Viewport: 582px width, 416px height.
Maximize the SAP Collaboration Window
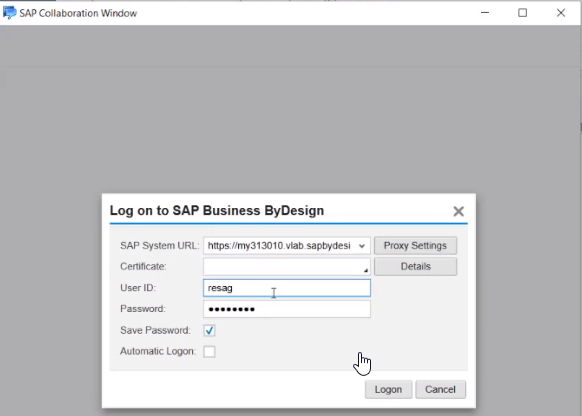click(522, 13)
